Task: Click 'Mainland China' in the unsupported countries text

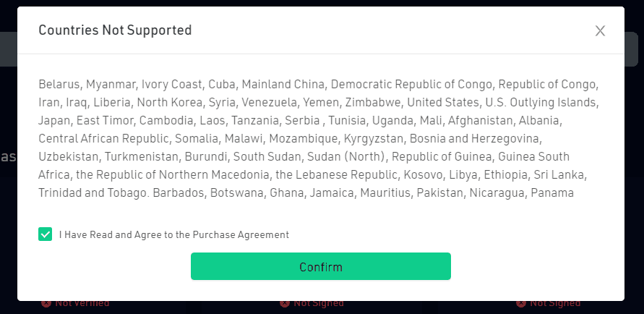Action: (x=283, y=84)
